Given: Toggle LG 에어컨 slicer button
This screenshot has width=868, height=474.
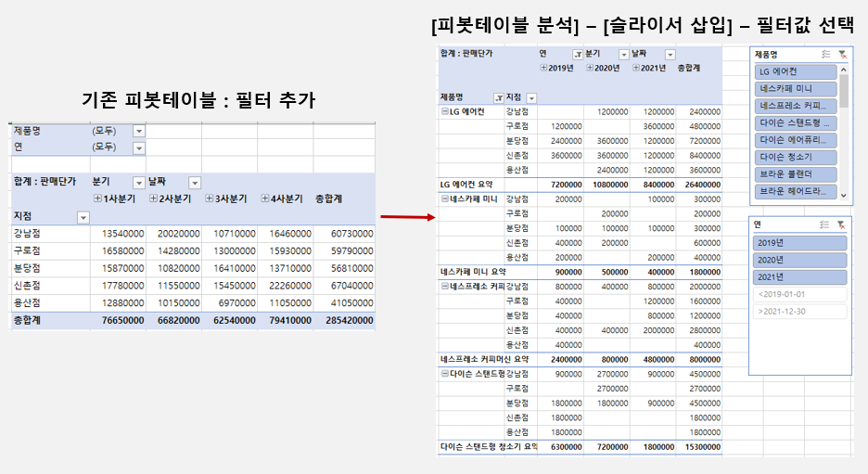Looking at the screenshot, I should tap(796, 71).
